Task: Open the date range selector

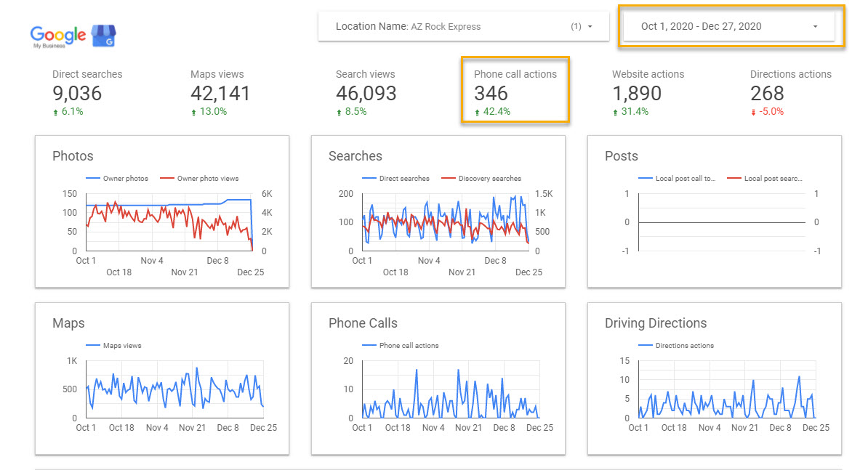Action: point(728,27)
